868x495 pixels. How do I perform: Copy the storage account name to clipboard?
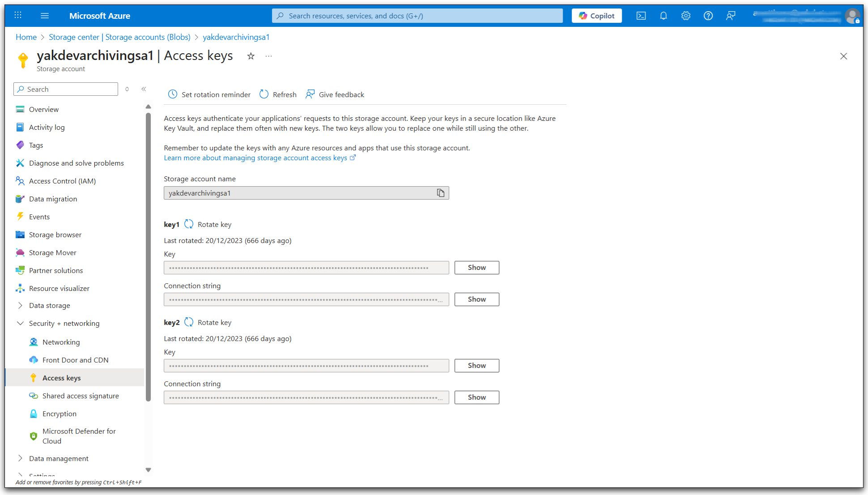pos(440,193)
